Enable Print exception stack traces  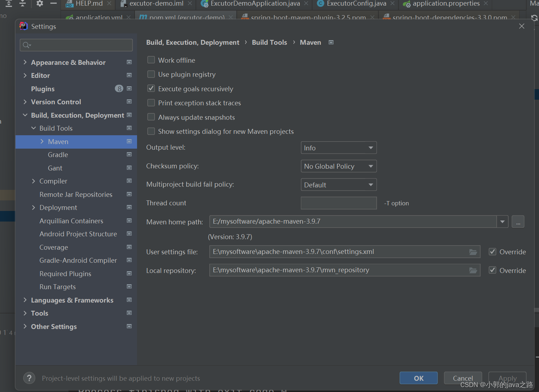(x=151, y=102)
